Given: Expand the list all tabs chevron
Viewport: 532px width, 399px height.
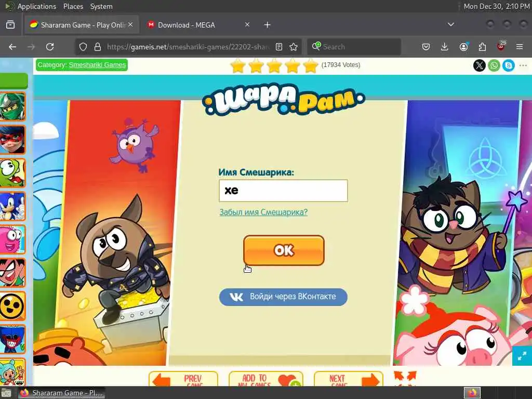Looking at the screenshot, I should point(451,24).
